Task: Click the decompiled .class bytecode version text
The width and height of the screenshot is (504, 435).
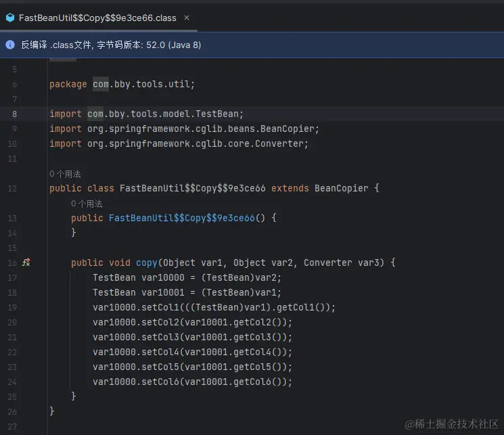Action: point(111,45)
